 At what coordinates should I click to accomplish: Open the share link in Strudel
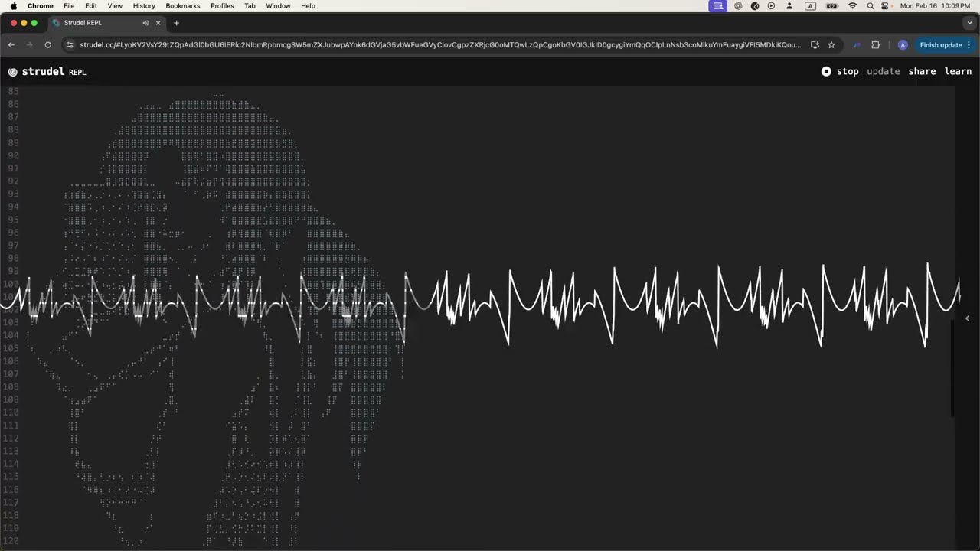click(x=922, y=71)
